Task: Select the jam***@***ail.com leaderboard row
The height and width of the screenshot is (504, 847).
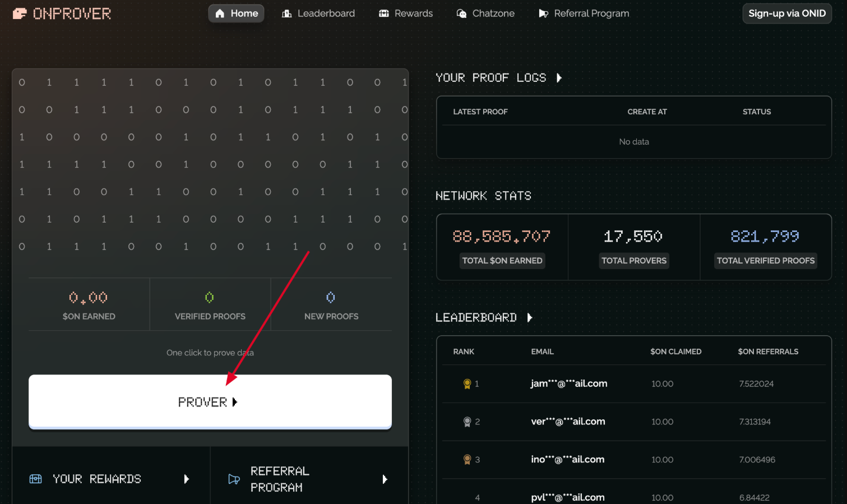Action: click(568, 384)
